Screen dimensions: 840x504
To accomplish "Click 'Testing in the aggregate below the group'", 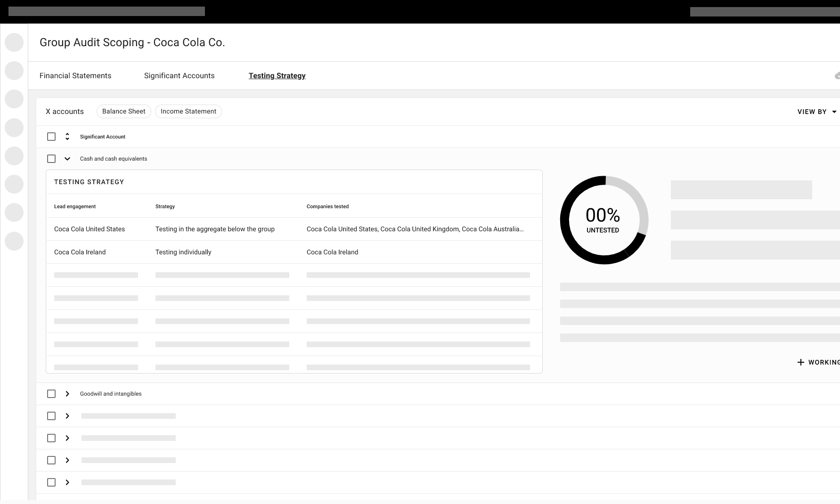I will point(215,229).
